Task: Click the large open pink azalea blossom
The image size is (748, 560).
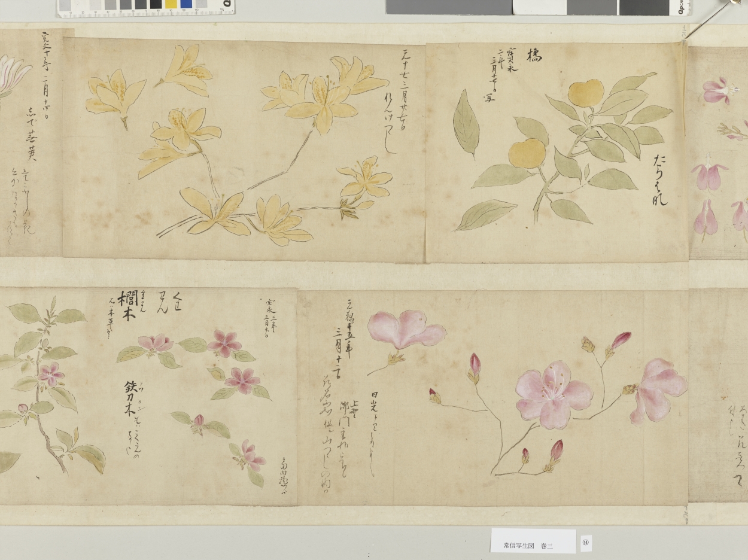Action: click(554, 395)
